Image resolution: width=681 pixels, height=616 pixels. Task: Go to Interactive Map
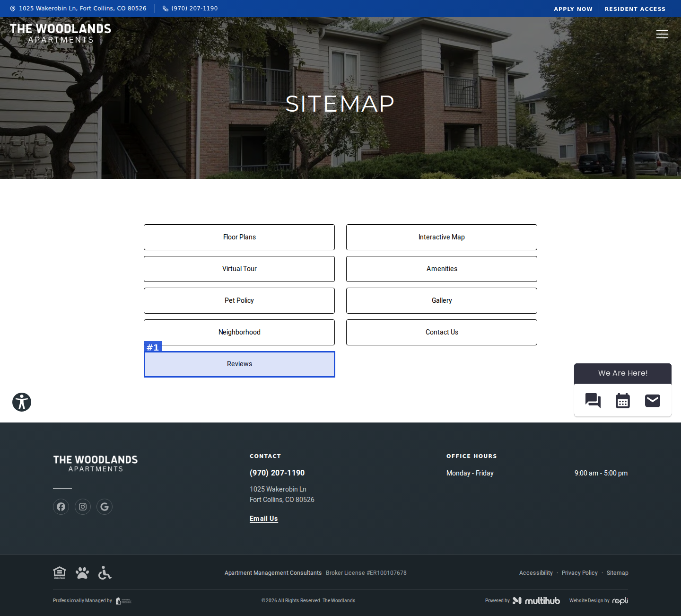[x=442, y=237]
